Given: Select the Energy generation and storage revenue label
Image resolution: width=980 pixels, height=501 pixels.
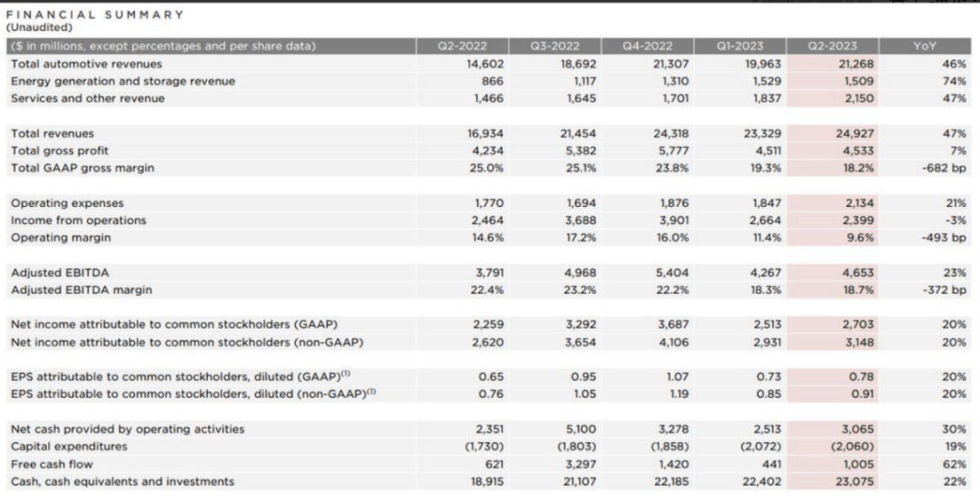Looking at the screenshot, I should (x=123, y=82).
